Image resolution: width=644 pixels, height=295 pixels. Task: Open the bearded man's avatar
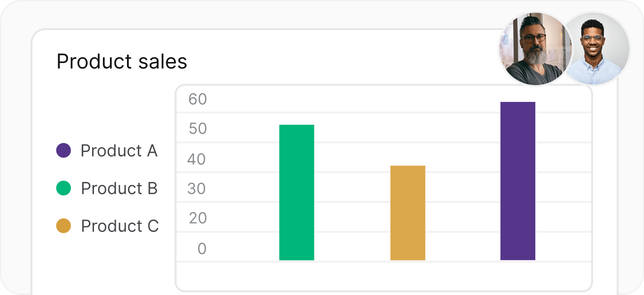535,48
